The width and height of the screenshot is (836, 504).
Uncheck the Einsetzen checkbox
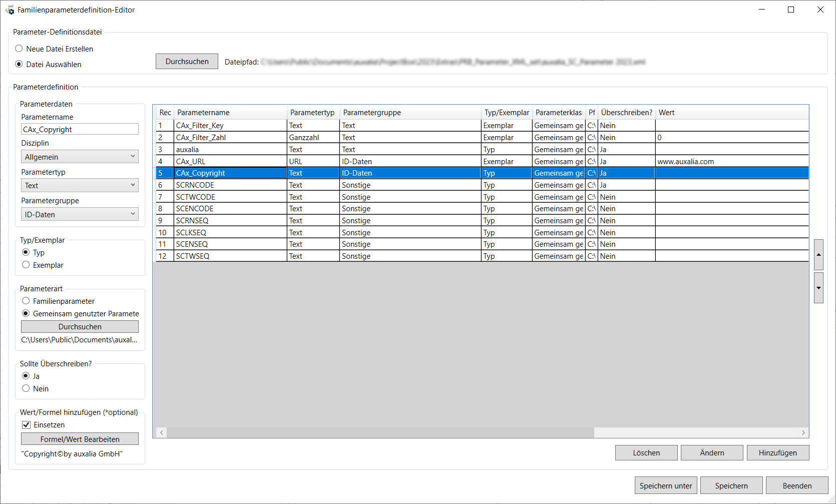[27, 425]
